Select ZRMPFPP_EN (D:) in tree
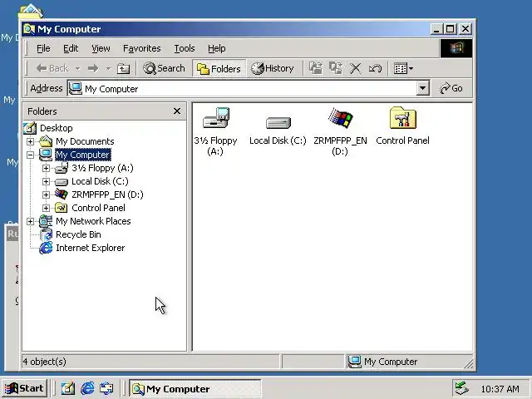 coord(107,195)
